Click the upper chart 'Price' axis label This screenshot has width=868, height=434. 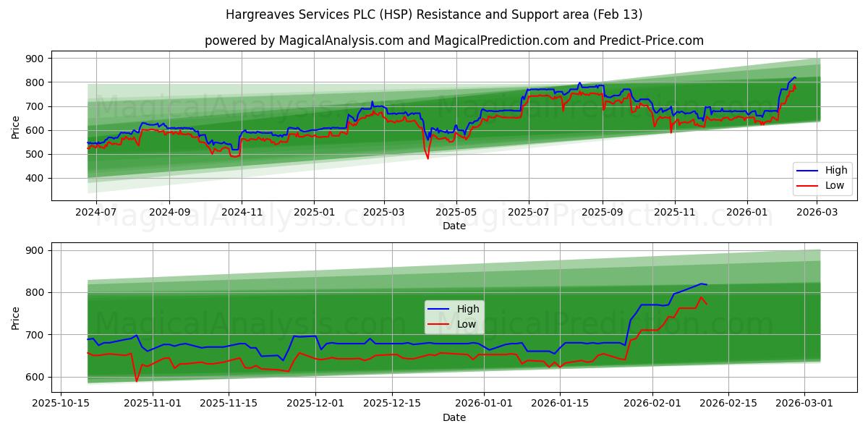(16, 127)
